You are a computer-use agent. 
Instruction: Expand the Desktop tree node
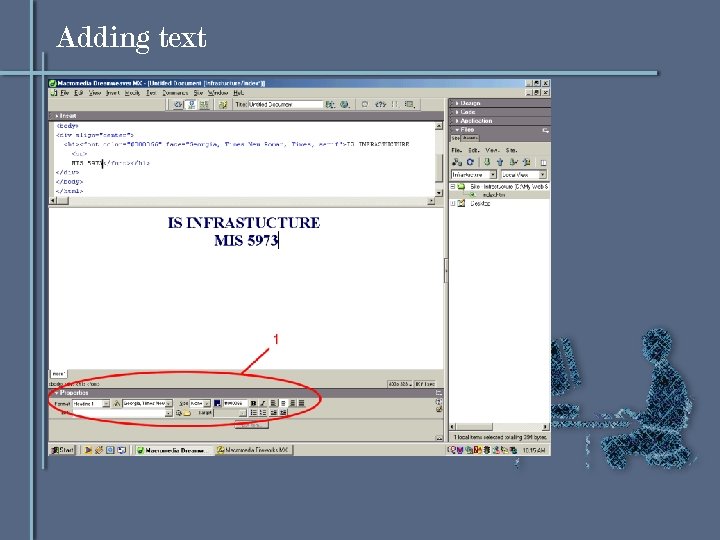[453, 203]
